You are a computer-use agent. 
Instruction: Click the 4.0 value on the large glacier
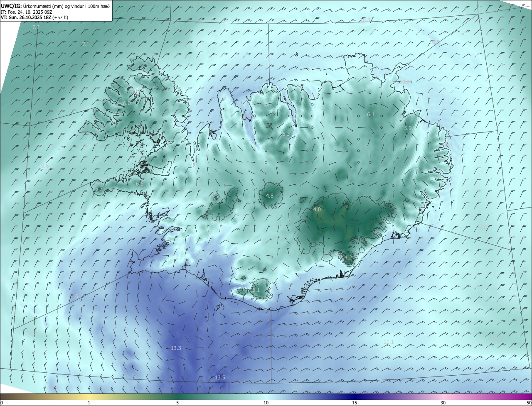tap(317, 210)
